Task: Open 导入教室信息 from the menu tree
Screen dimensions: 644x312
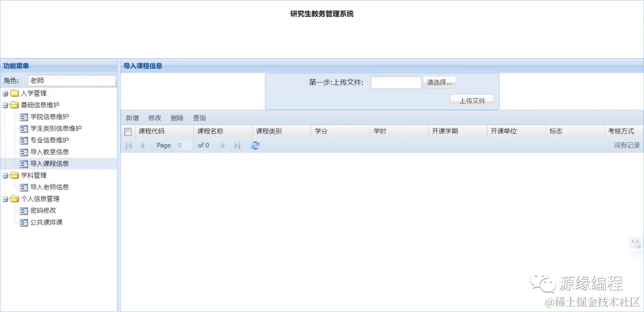Action: (49, 152)
